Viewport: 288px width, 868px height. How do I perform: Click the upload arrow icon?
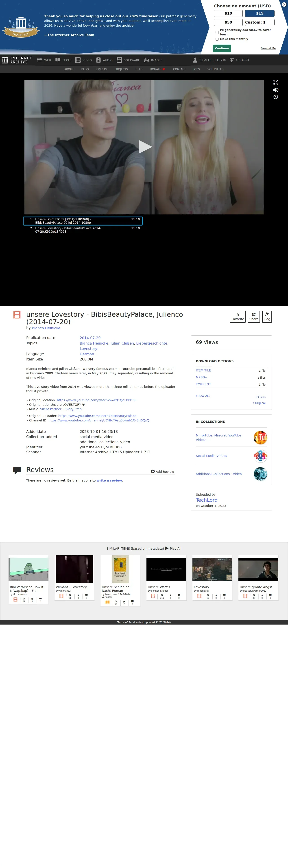(232, 60)
